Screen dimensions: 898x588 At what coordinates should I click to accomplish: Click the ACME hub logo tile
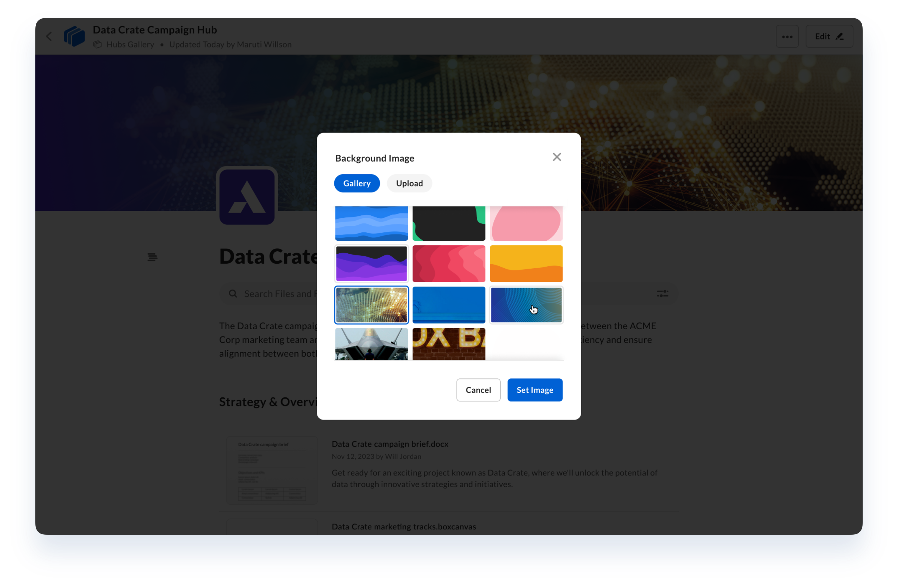247,196
